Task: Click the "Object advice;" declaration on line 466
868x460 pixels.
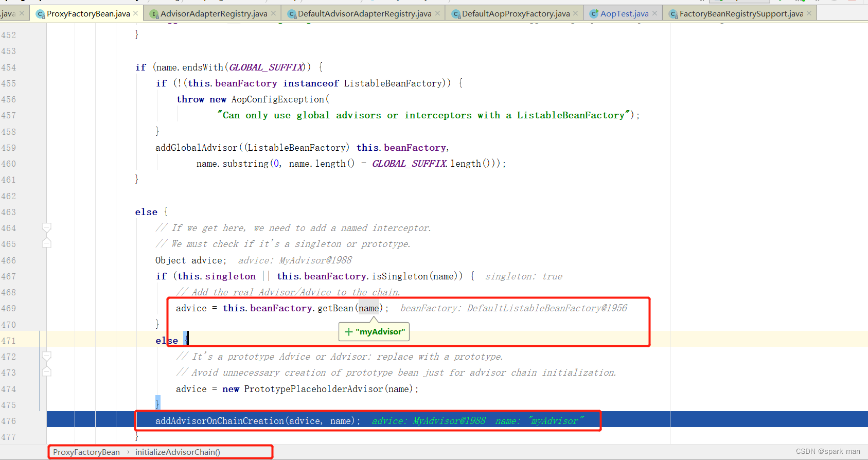Action: click(191, 260)
